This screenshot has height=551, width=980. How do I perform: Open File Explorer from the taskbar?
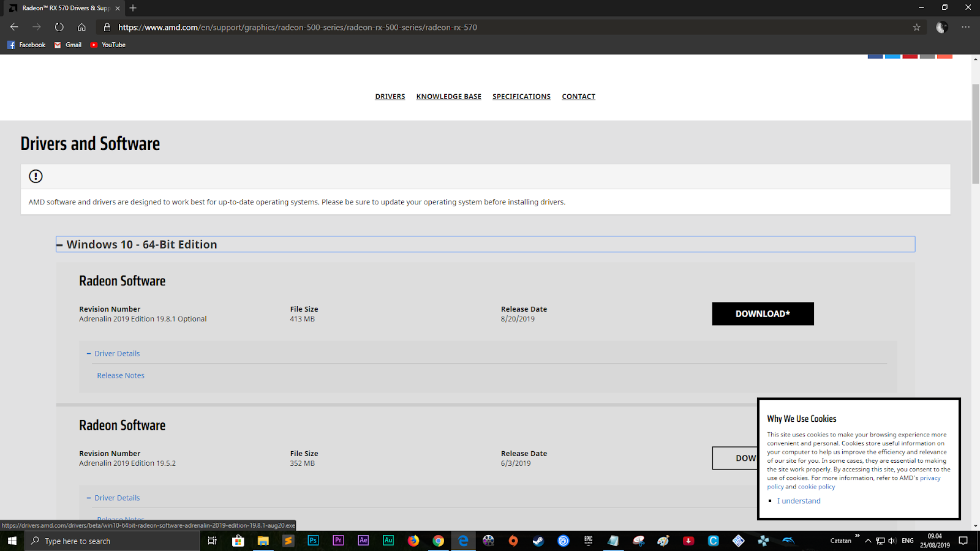[263, 541]
